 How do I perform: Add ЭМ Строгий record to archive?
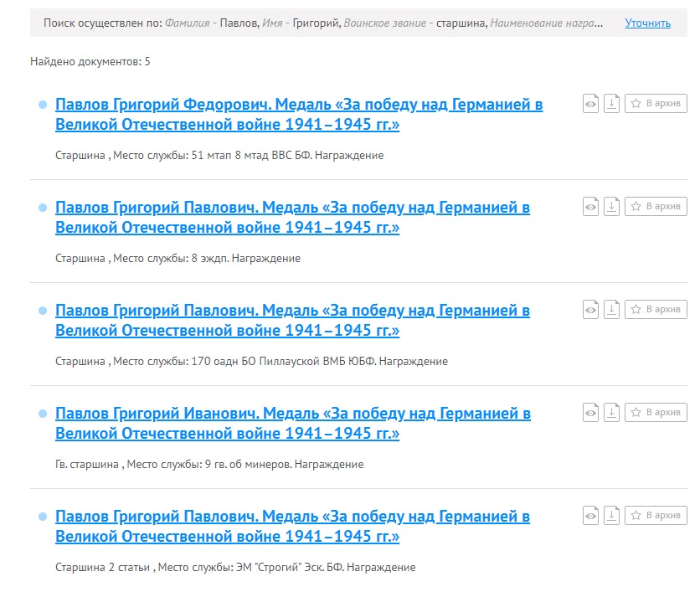tap(656, 516)
